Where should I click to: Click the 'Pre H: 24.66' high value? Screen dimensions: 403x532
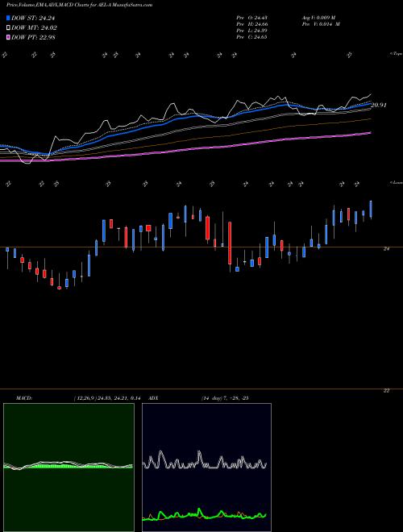(x=251, y=24)
